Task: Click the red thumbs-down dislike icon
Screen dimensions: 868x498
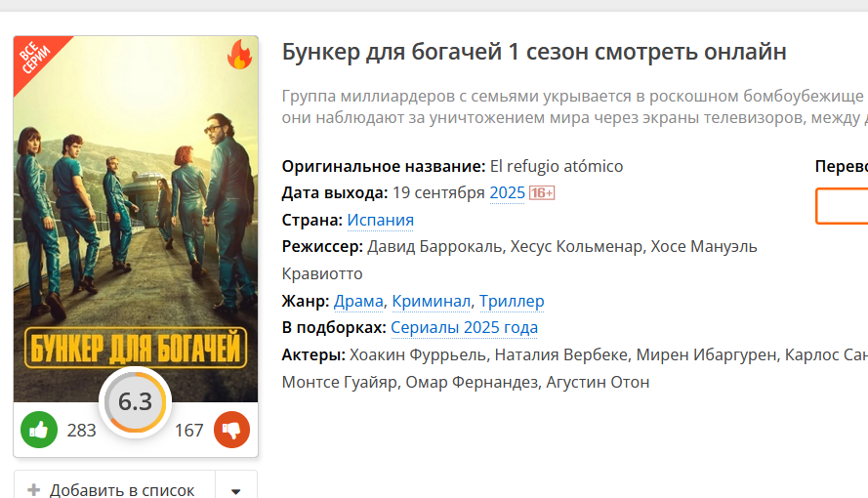Action: (232, 430)
